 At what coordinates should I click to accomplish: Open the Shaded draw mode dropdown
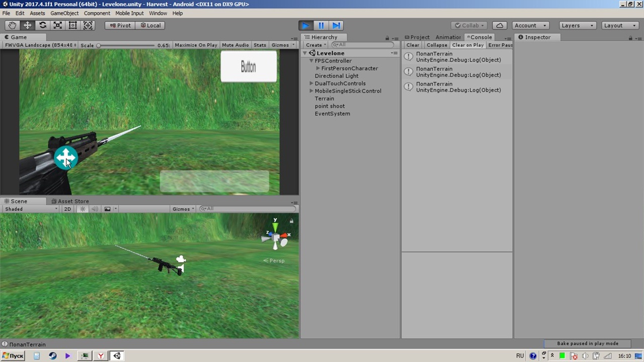click(x=31, y=209)
